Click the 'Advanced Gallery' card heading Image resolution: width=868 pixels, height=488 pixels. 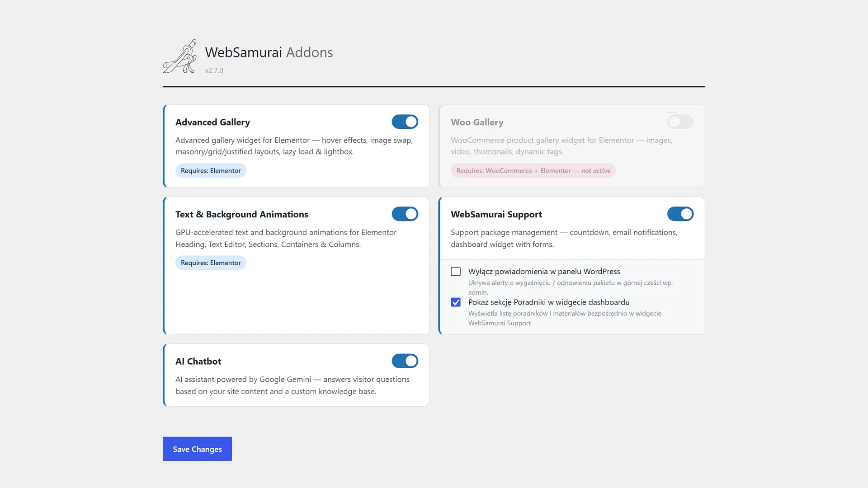coord(212,122)
